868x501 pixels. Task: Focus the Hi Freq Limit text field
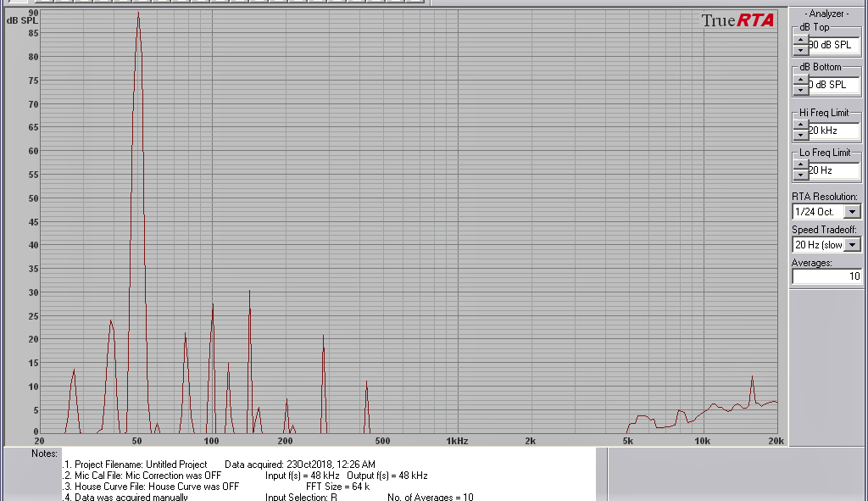click(833, 131)
